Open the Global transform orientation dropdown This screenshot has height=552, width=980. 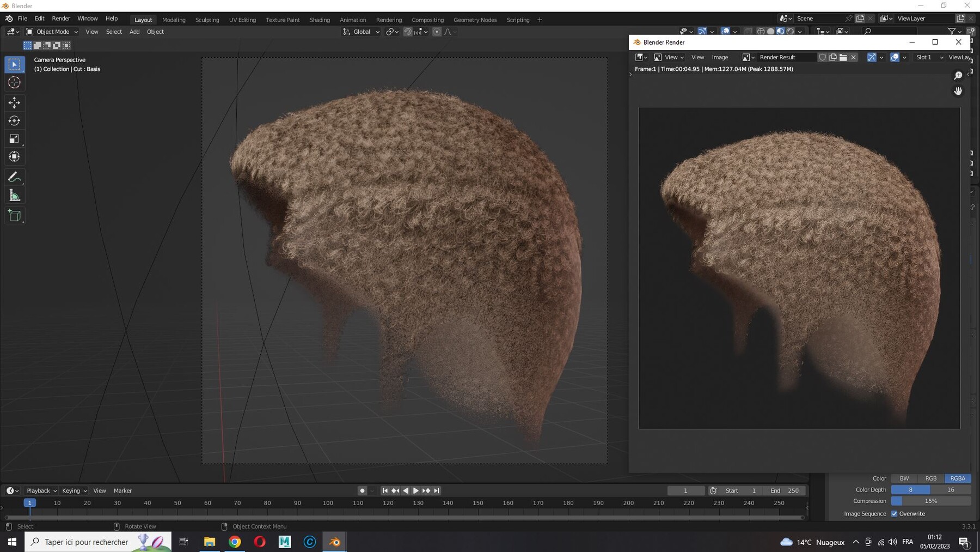point(361,32)
